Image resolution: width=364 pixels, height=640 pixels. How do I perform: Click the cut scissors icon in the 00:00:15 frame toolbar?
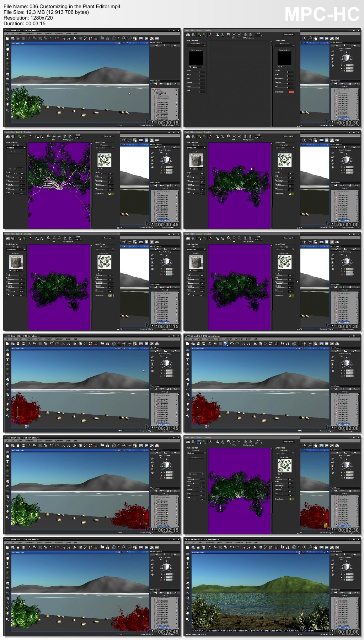[30, 38]
